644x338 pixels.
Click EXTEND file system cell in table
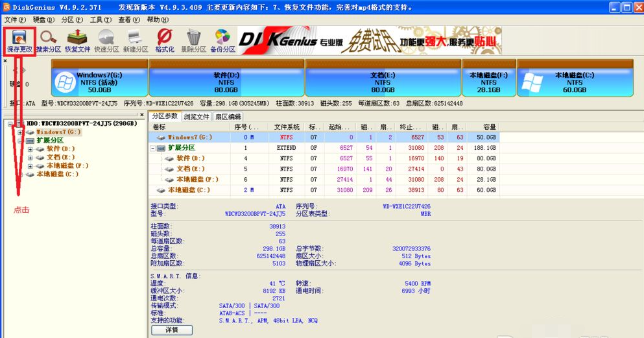(x=286, y=148)
